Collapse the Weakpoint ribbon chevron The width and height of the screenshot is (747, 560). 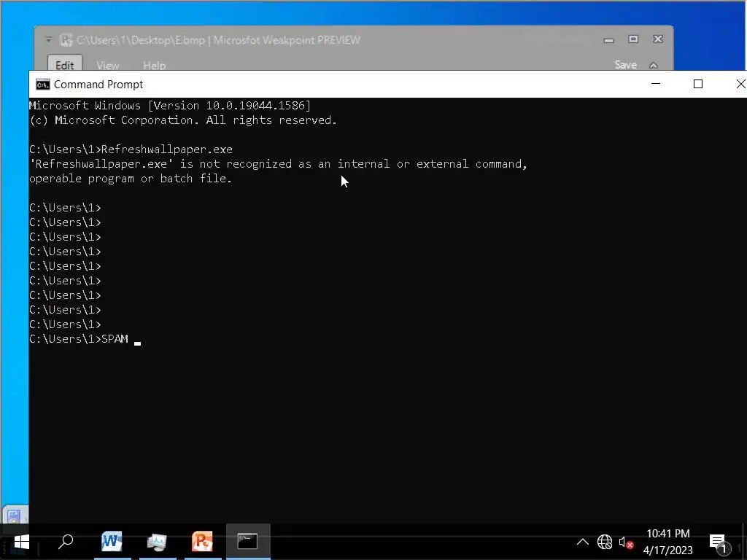click(x=654, y=65)
